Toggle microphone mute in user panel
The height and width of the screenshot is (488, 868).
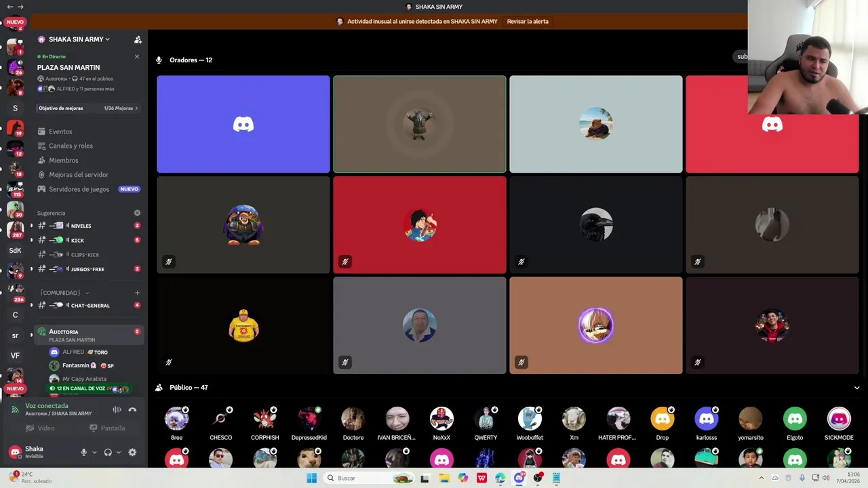[84, 452]
